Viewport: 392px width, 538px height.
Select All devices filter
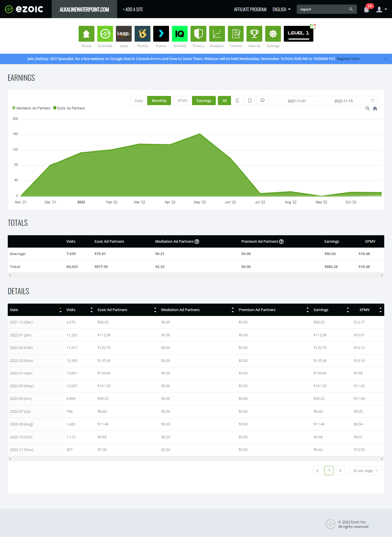click(x=224, y=101)
